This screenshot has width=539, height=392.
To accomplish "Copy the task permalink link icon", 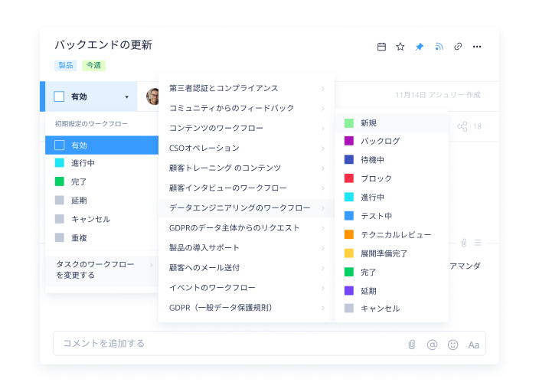I will click(458, 47).
